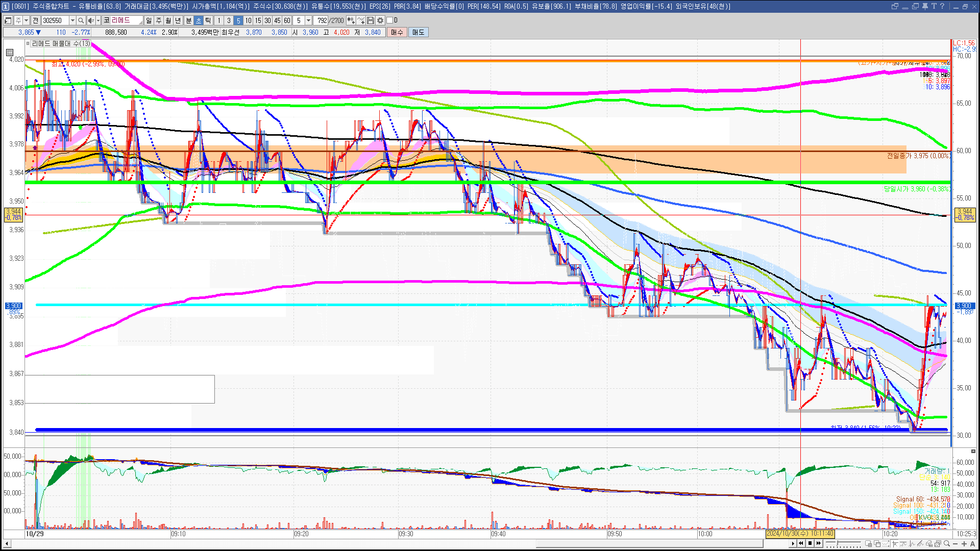Expand the interval value 5 dropdown
The height and width of the screenshot is (551, 980).
[x=308, y=20]
